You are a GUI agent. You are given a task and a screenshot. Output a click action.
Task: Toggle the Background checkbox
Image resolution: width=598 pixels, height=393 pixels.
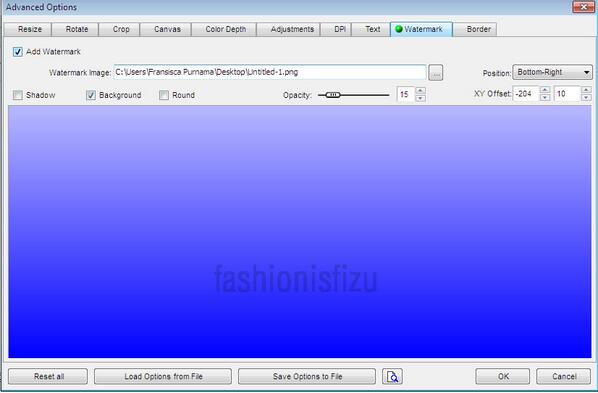coord(91,95)
